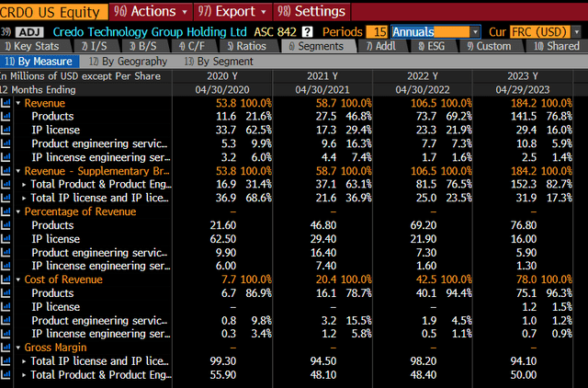Chart icon for Percentage of Revenue header
The width and height of the screenshot is (588, 388).
point(6,211)
